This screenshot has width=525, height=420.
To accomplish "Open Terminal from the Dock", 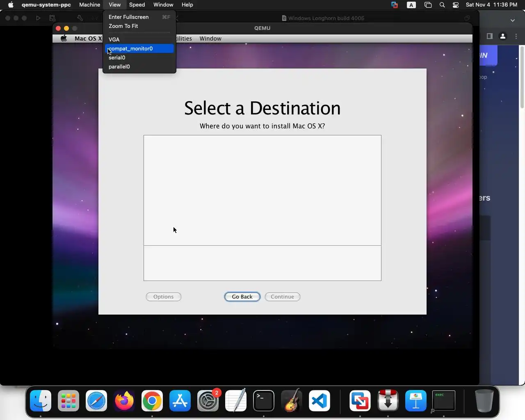I will (264, 401).
